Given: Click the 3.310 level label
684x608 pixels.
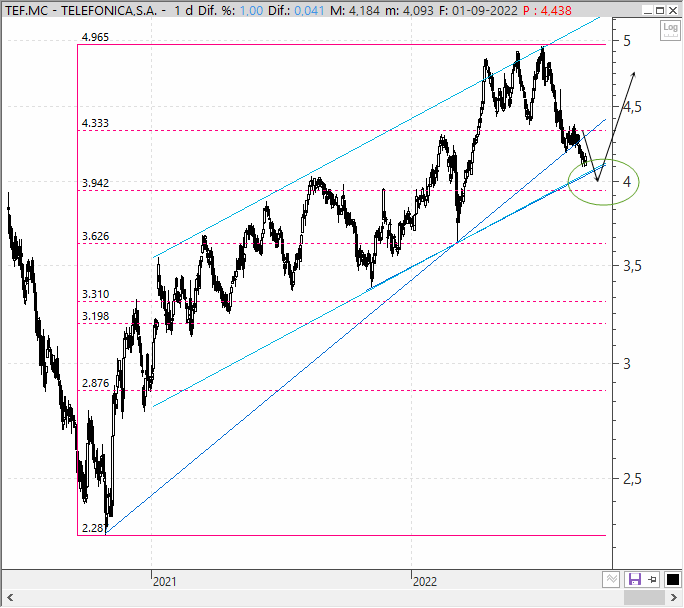Looking at the screenshot, I should click(95, 294).
